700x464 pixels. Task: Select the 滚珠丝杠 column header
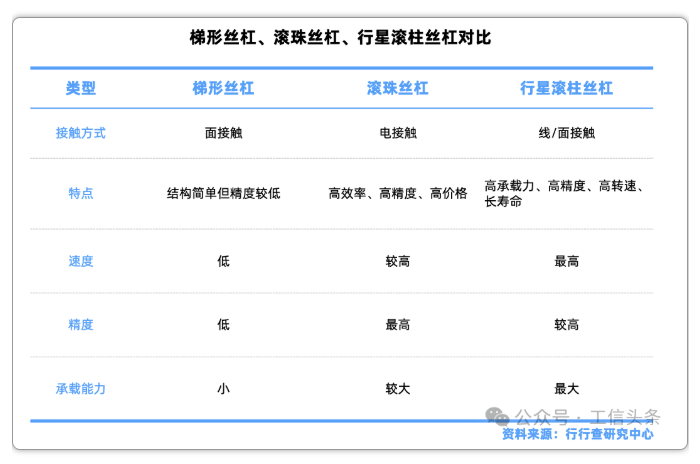(x=397, y=88)
